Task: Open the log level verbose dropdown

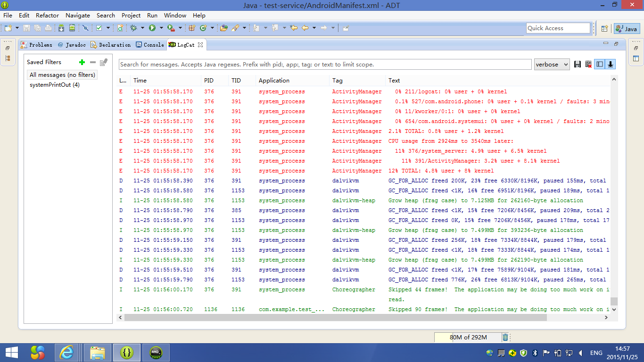Action: pyautogui.click(x=553, y=65)
